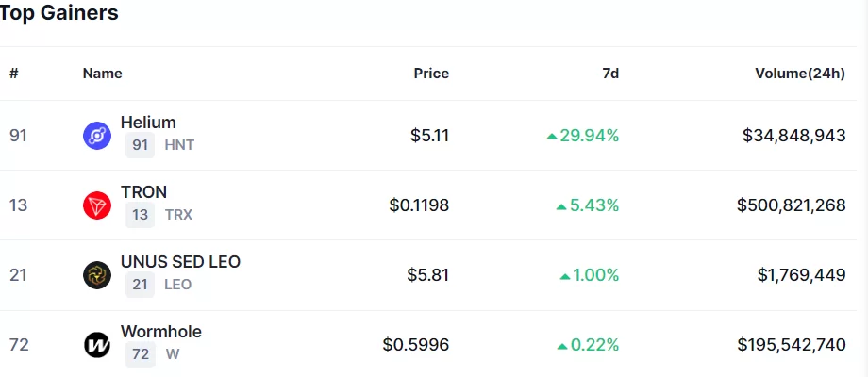Click the rank 91 badge next to HNT
The width and height of the screenshot is (868, 377).
click(x=141, y=145)
